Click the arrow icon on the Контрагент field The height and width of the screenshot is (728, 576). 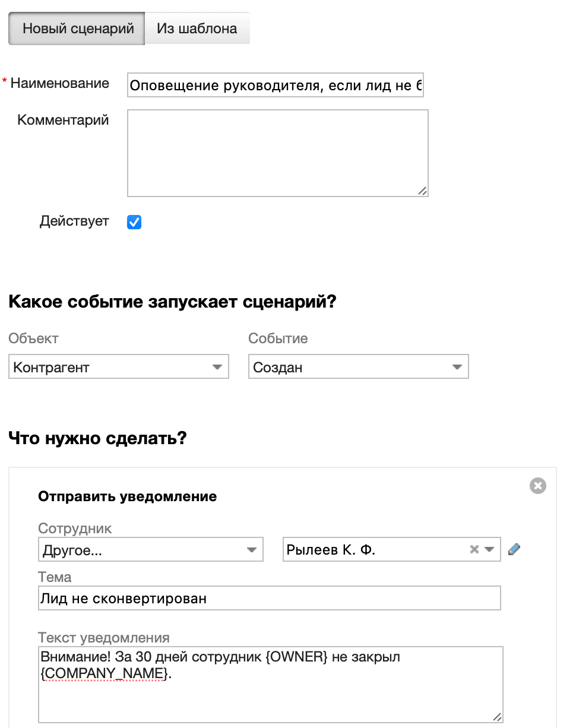[217, 366]
